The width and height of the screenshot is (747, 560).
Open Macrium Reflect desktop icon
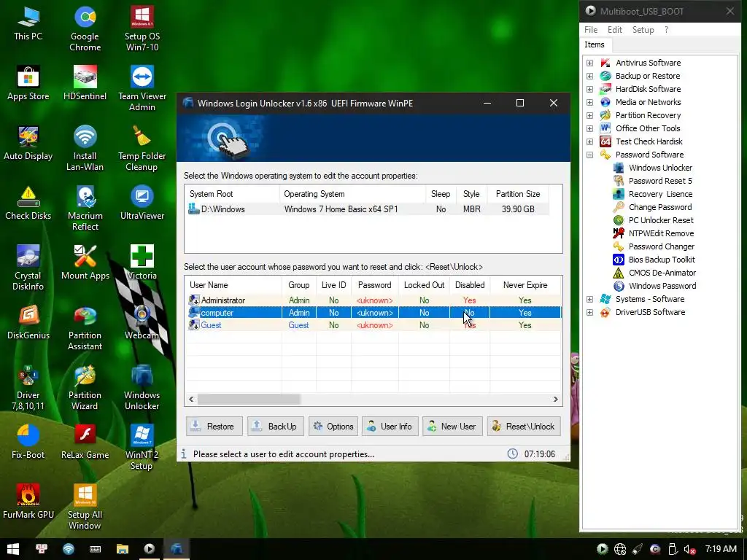point(85,209)
